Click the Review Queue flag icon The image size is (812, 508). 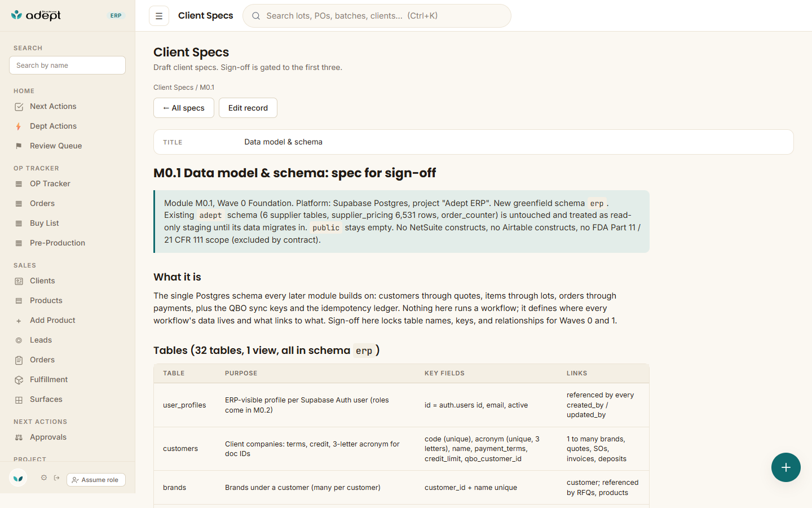click(x=19, y=146)
